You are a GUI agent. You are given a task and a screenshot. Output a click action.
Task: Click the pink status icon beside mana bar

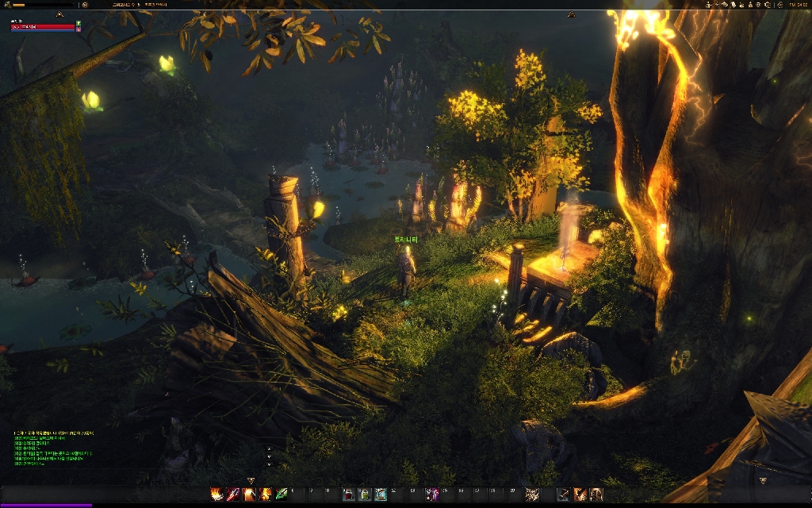click(x=79, y=29)
